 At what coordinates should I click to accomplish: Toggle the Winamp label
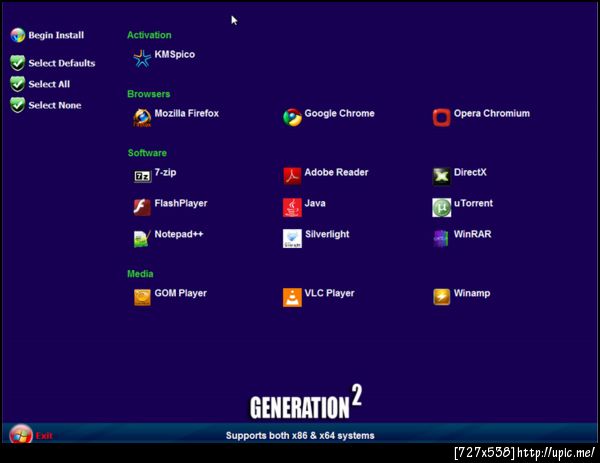[472, 293]
